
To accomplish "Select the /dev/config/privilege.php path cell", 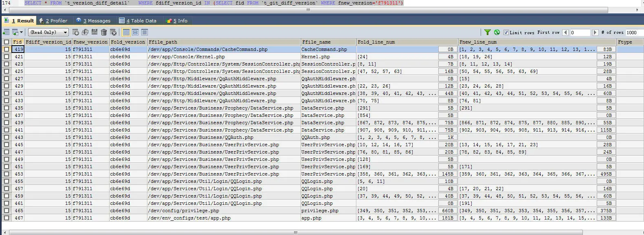I will (224, 211).
